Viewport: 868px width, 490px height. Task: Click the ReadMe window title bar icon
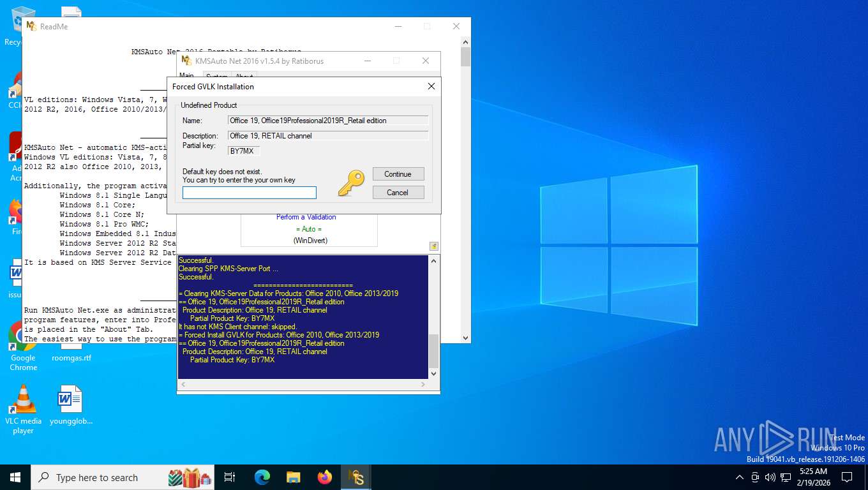coord(31,26)
